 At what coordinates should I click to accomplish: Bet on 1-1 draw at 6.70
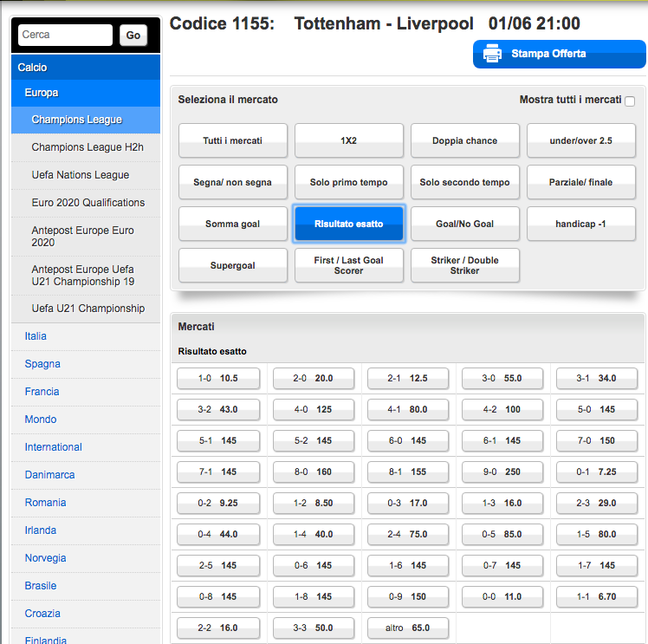pos(597,597)
